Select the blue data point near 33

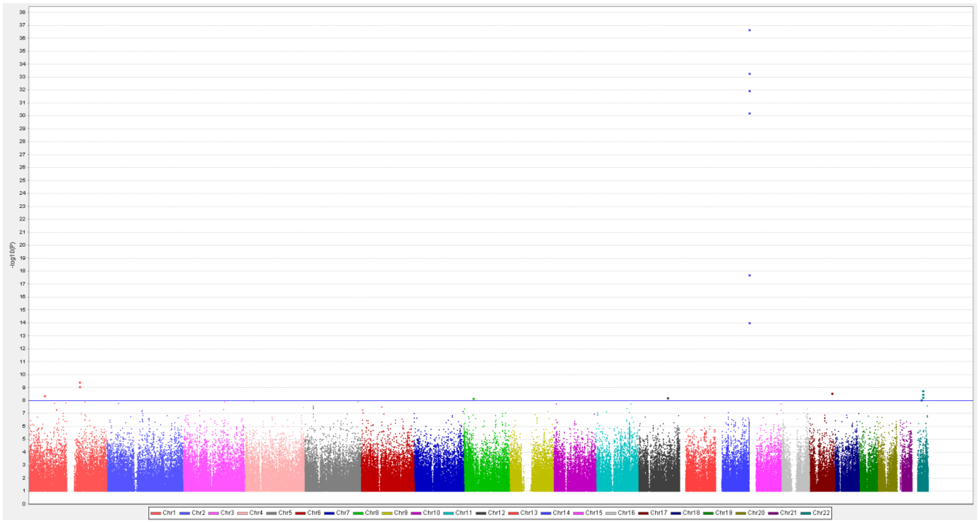pyautogui.click(x=750, y=74)
